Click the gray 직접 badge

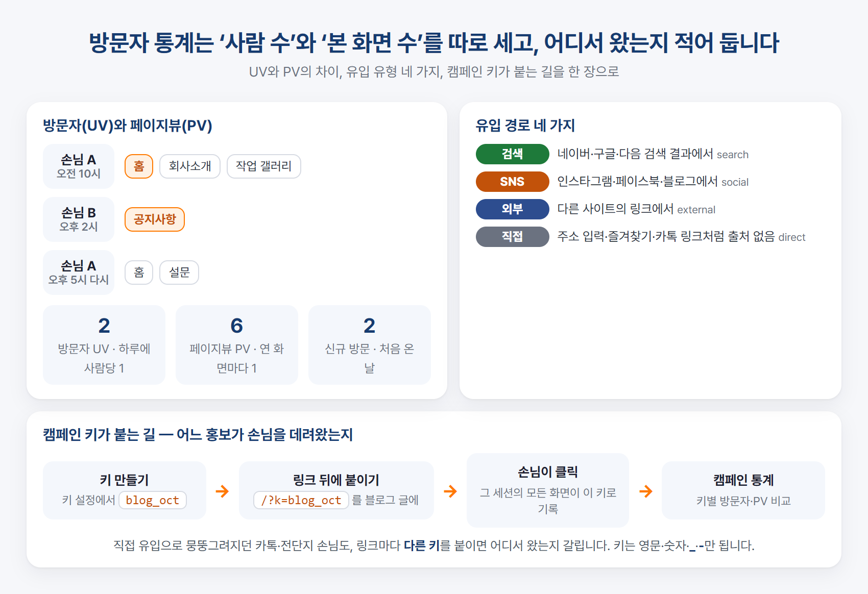click(512, 237)
